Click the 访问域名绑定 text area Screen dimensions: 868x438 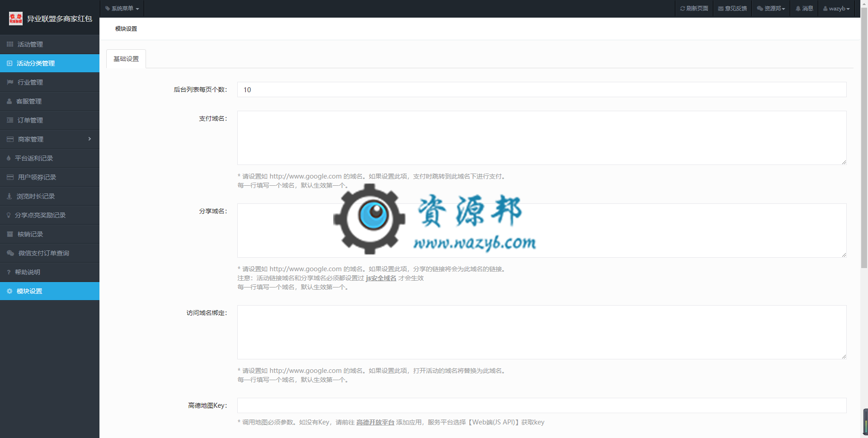[x=542, y=332]
